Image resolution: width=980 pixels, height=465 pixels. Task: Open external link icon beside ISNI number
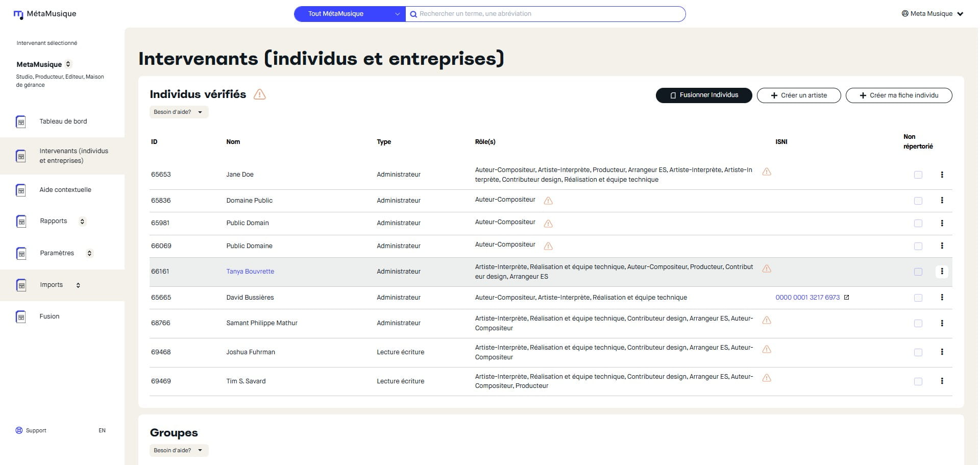[x=846, y=298]
